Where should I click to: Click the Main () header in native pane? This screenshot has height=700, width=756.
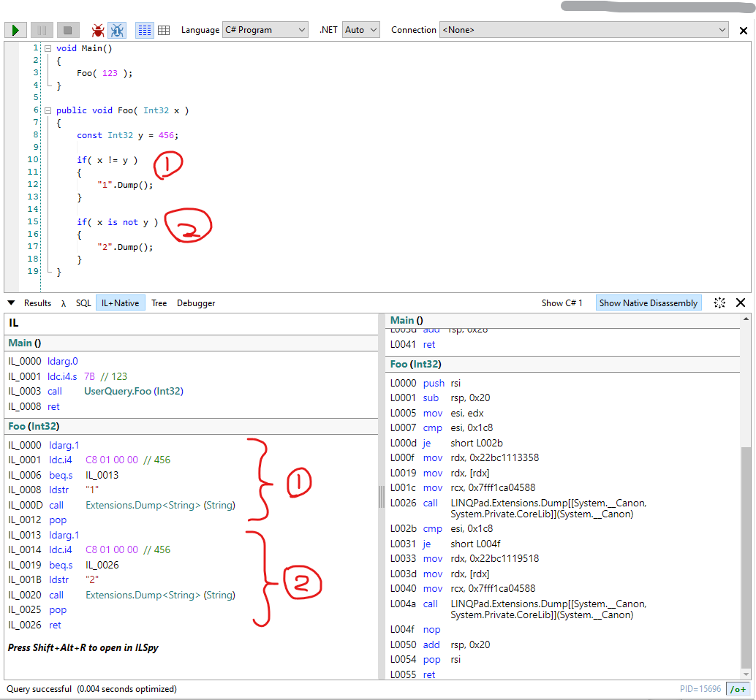[407, 320]
